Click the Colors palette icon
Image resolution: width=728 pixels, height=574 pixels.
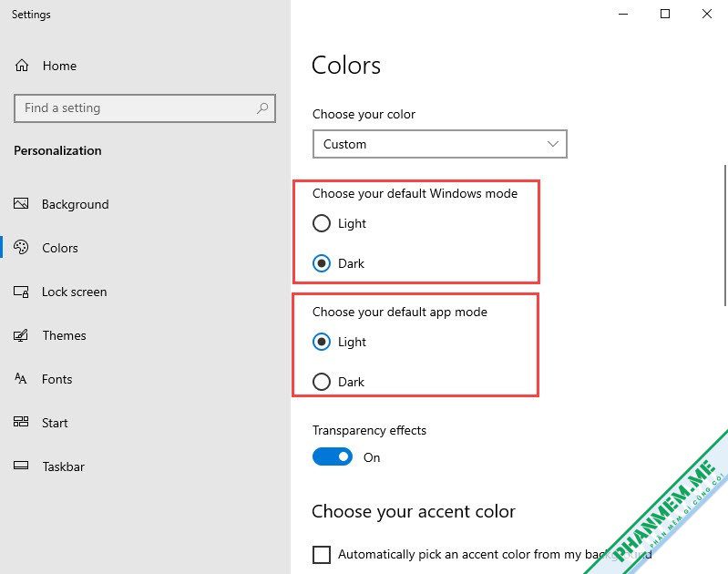[x=21, y=247]
